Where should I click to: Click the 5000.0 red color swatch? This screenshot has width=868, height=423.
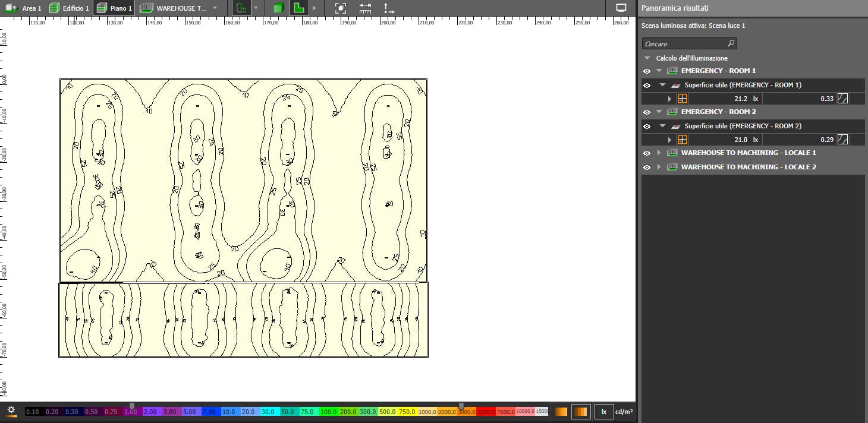[x=485, y=412]
